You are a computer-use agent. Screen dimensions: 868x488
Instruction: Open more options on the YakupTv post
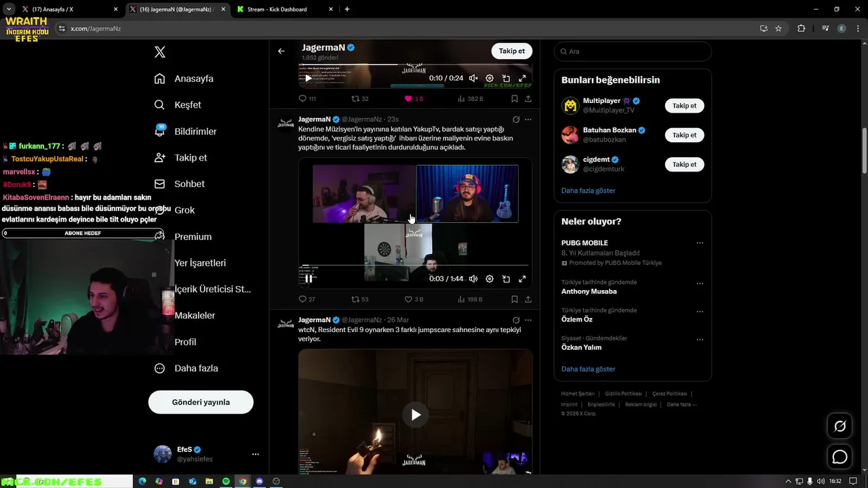pos(528,119)
